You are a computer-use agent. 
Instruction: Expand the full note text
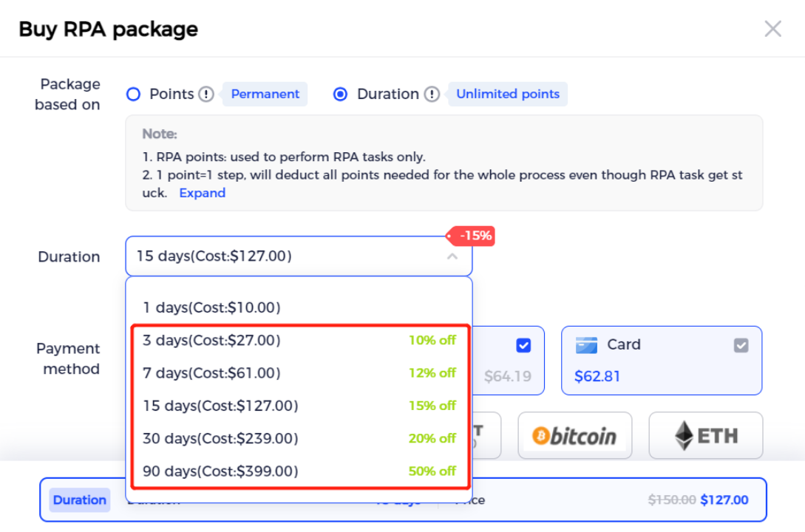click(203, 193)
